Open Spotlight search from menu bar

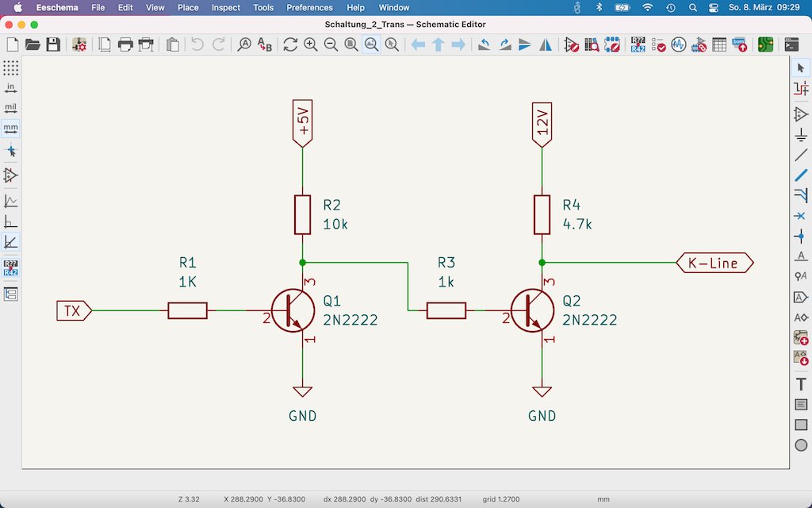(691, 7)
